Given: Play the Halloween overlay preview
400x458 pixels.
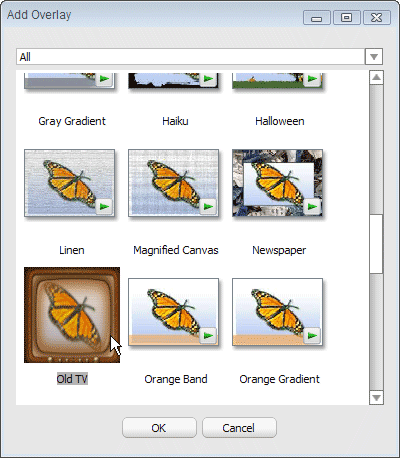Looking at the screenshot, I should click(312, 79).
